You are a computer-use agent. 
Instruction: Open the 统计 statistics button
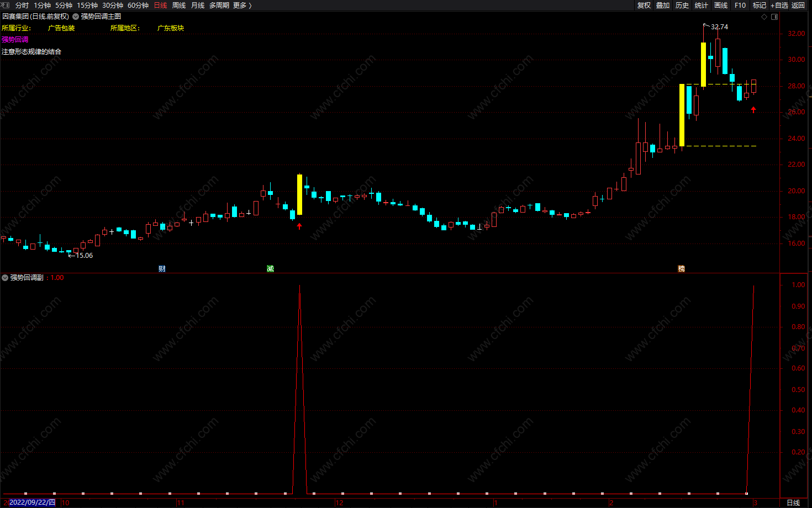702,5
